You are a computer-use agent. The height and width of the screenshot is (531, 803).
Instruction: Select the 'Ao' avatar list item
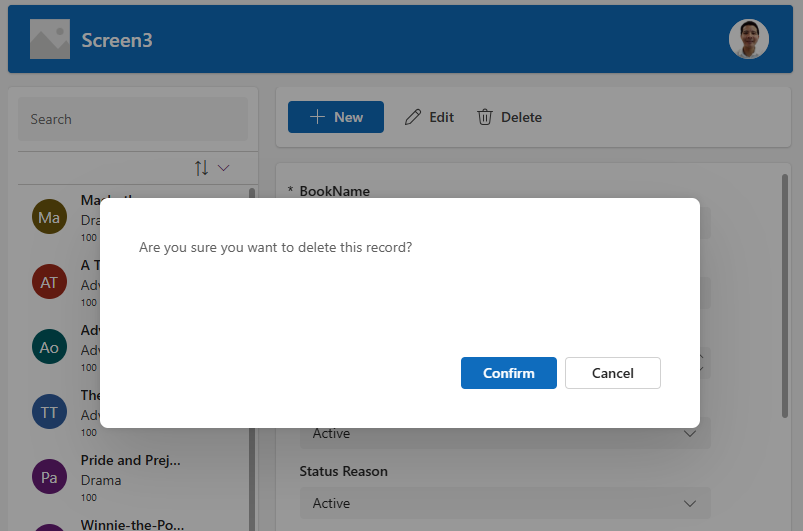point(49,347)
